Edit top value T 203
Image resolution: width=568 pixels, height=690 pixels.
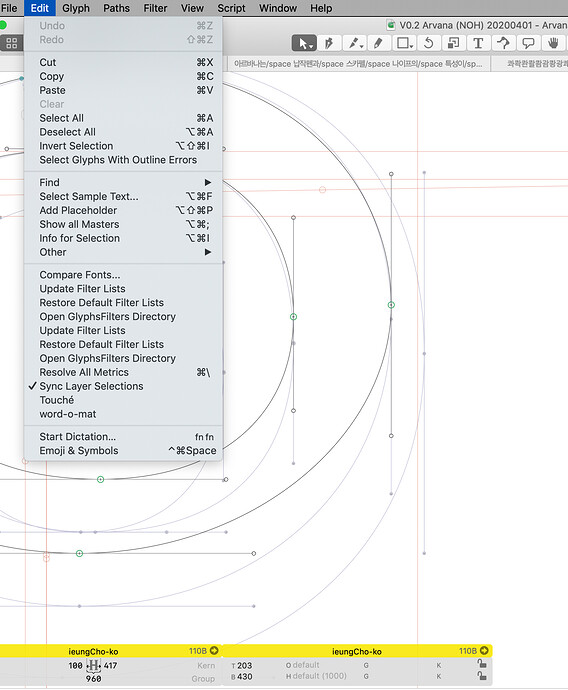pos(242,665)
